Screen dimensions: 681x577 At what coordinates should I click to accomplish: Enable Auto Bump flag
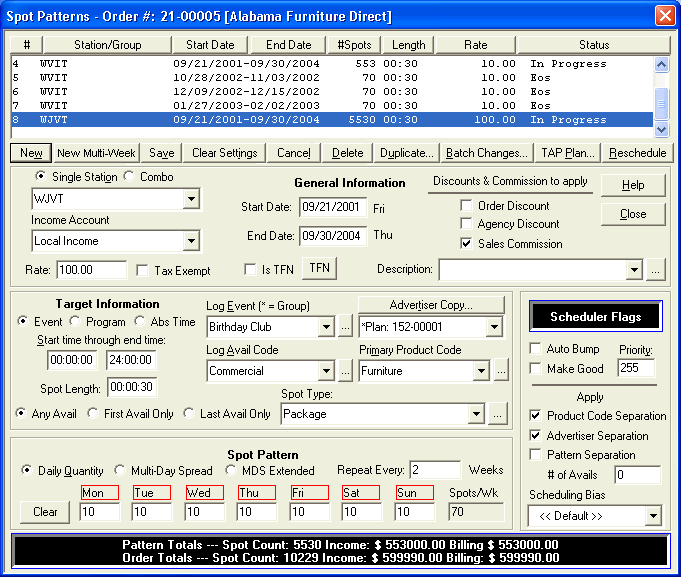pos(535,349)
